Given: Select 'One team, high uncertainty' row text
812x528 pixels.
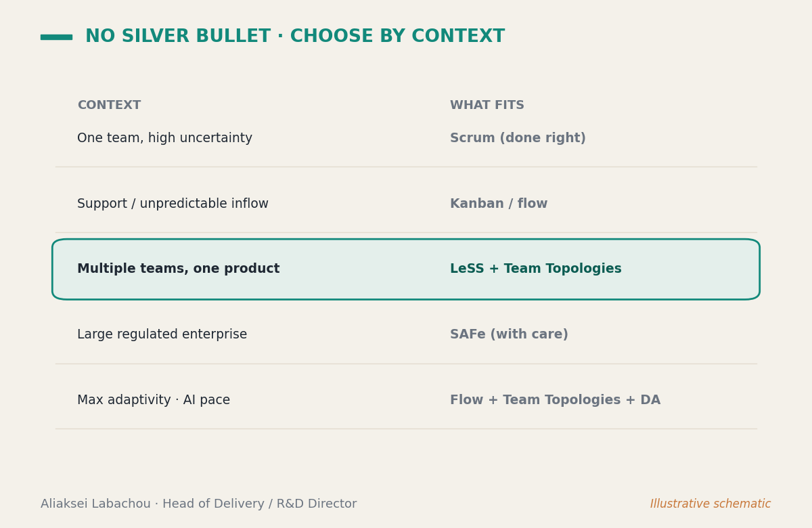Looking at the screenshot, I should tap(164, 138).
